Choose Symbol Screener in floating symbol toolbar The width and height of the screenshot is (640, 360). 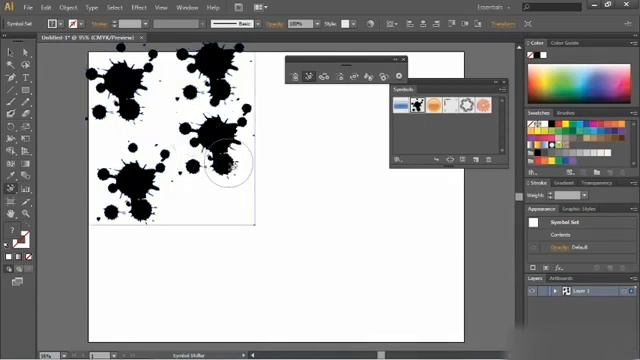tap(384, 76)
